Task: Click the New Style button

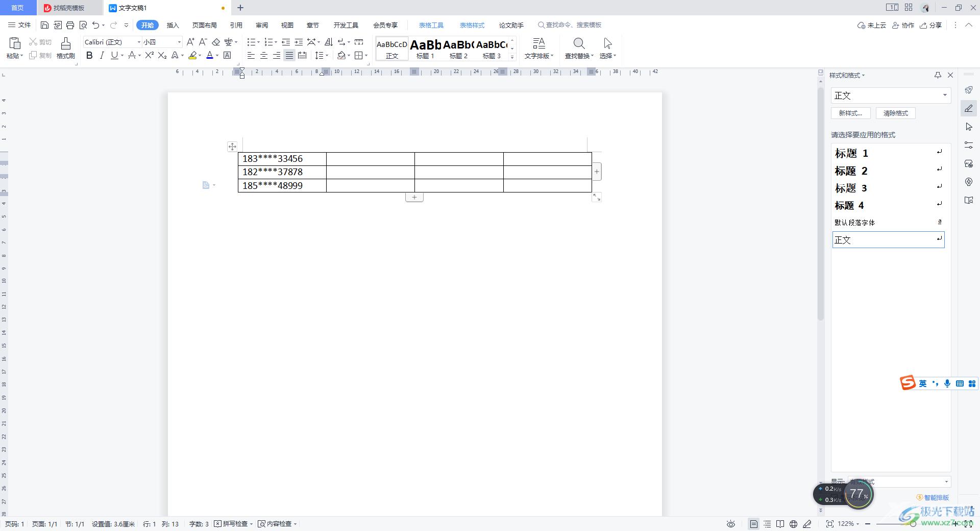Action: pyautogui.click(x=850, y=113)
